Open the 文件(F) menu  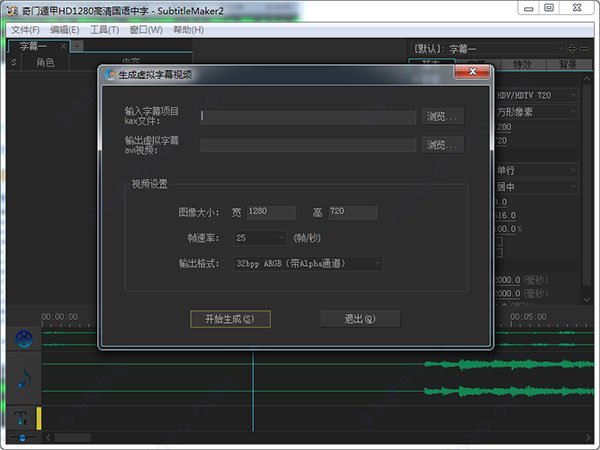pos(25,30)
